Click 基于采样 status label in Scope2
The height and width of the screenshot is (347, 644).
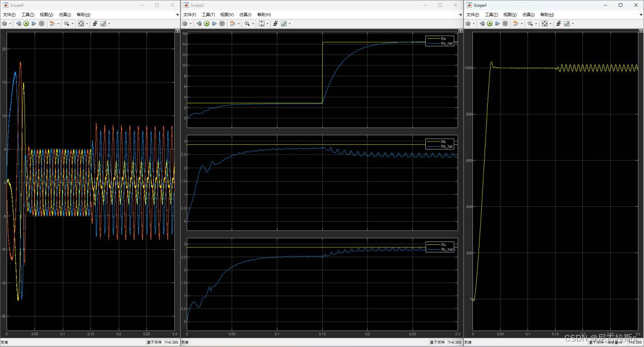(x=437, y=342)
